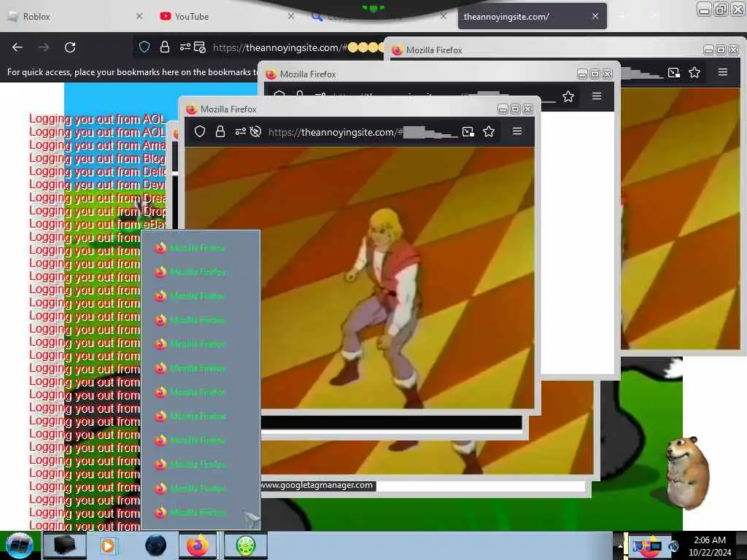The width and height of the screenshot is (747, 560).
Task: Click the dancing cartoon video in the front popup
Action: [359, 278]
